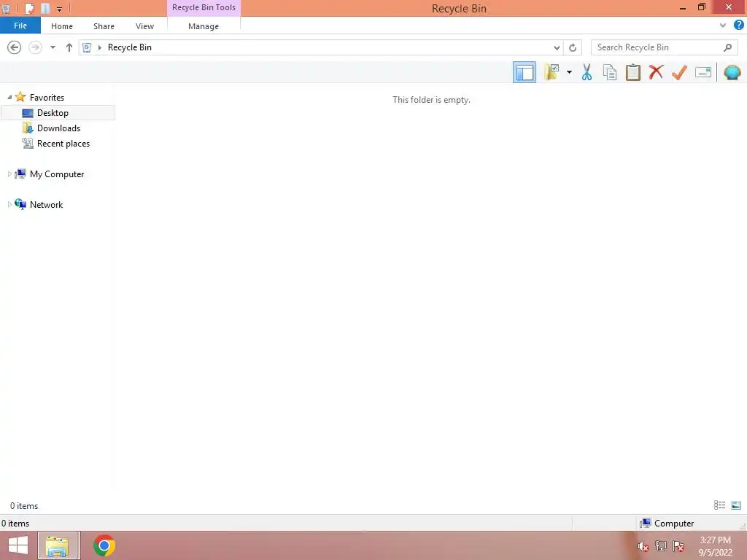Expand the arrow beside folder options icon
This screenshot has height=560, width=747.
[569, 72]
